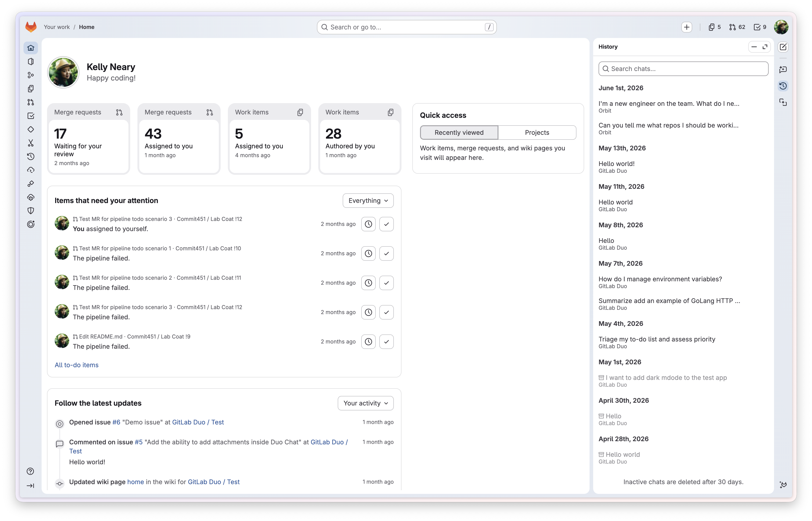Viewport: 812px width, 521px height.
Task: Open Snippets scissors icon in left sidebar
Action: pyautogui.click(x=31, y=143)
